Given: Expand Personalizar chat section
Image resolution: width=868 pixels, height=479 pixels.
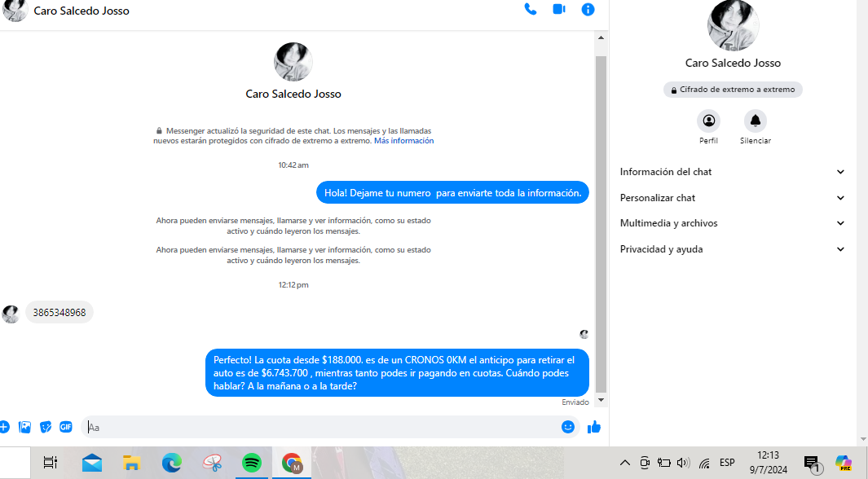Looking at the screenshot, I should [x=733, y=198].
